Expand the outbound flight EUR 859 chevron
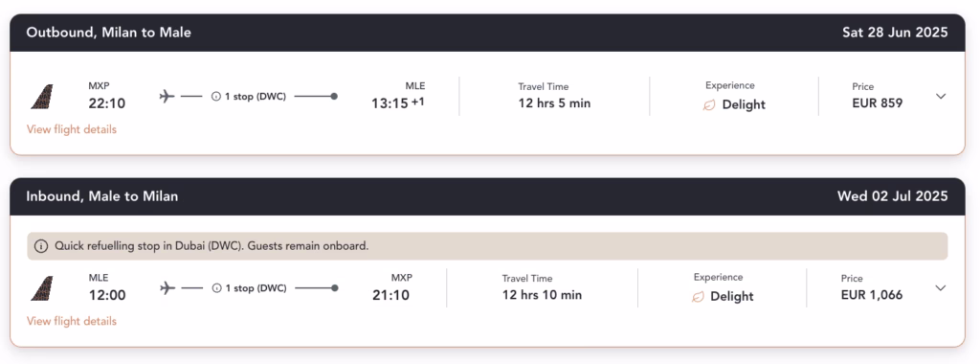Screen dimensions: 980x364 [x=941, y=97]
